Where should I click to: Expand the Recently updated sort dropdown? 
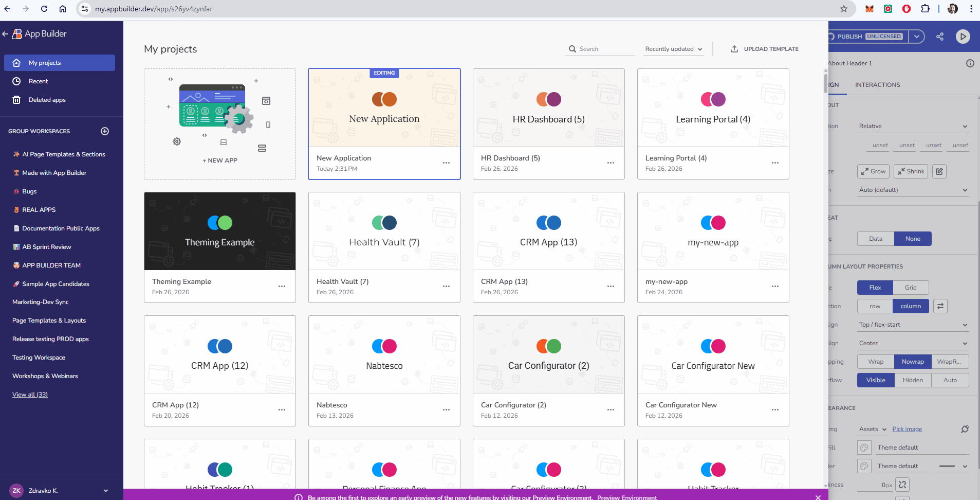click(673, 49)
